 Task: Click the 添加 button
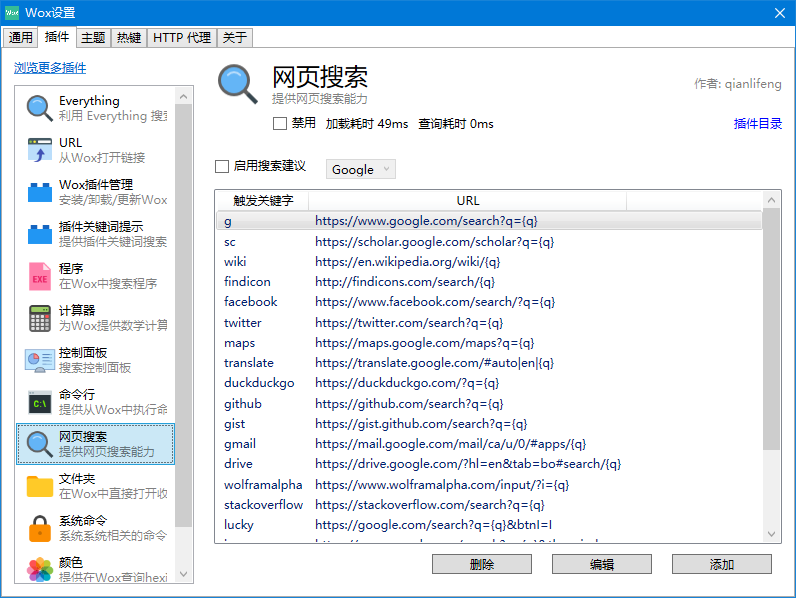(721, 564)
